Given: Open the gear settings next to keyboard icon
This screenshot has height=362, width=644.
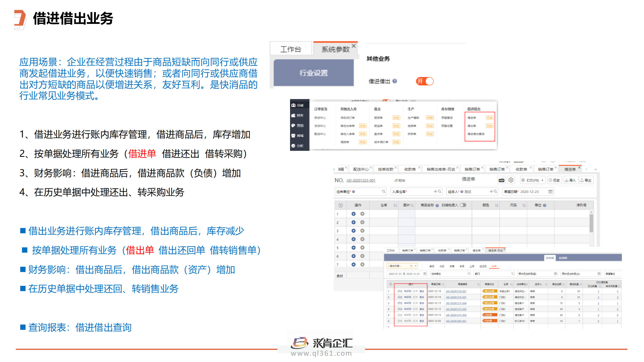Looking at the screenshot, I should pos(511,180).
